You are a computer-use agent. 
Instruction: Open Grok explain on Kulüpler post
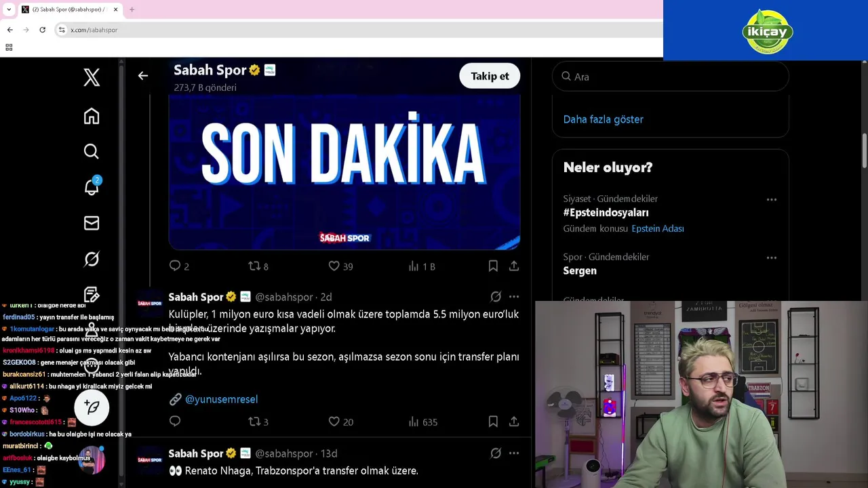click(496, 297)
